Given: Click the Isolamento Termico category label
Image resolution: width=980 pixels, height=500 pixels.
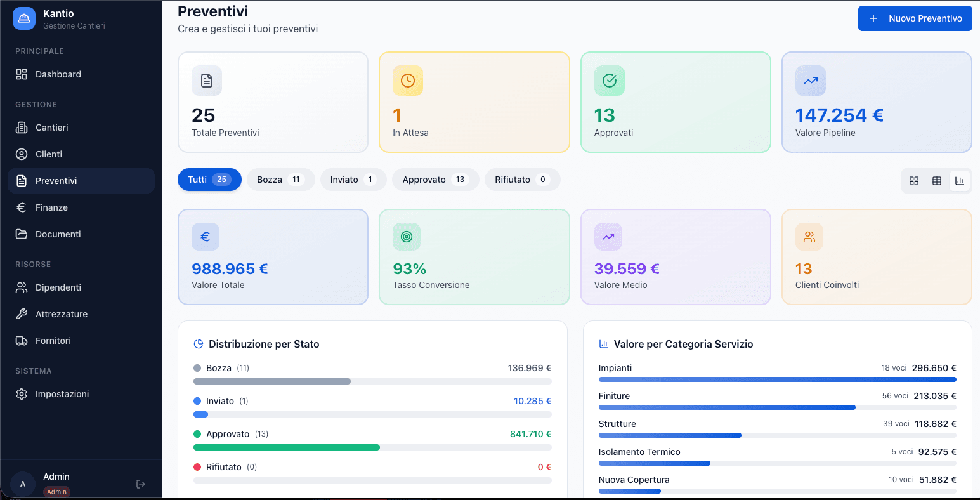Looking at the screenshot, I should point(639,452).
